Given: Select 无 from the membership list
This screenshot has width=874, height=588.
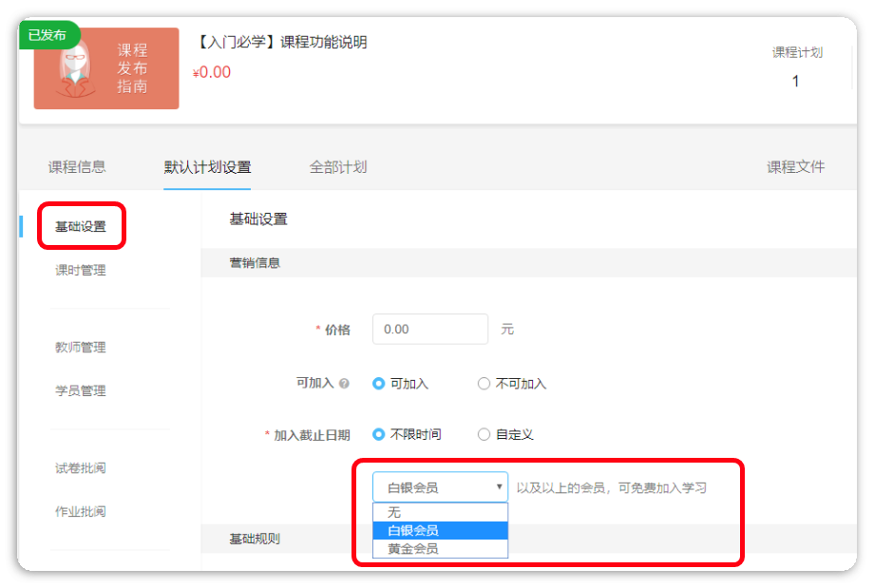Looking at the screenshot, I should 440,512.
